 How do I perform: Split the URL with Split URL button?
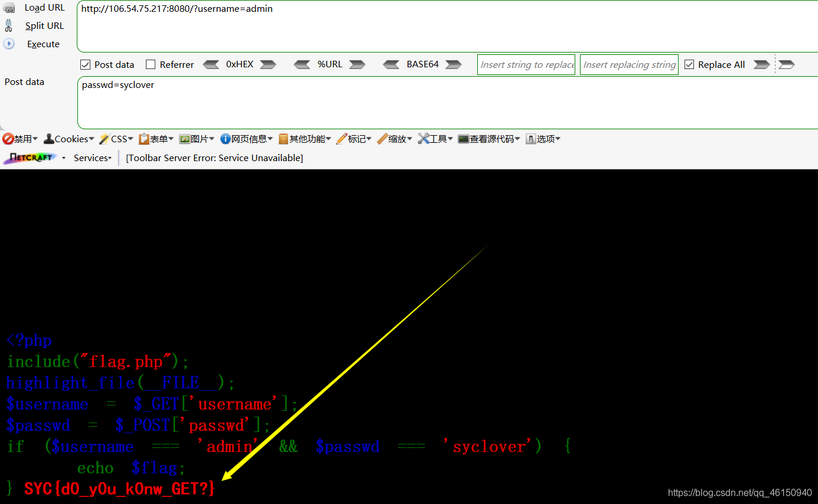(x=44, y=25)
